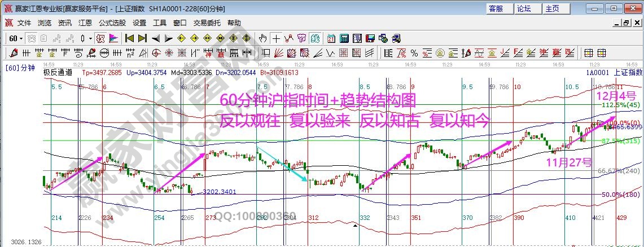Open the candlestick chart type dropdown arrow
Image resolution: width=644 pixels, height=247 pixels.
coord(90,38)
